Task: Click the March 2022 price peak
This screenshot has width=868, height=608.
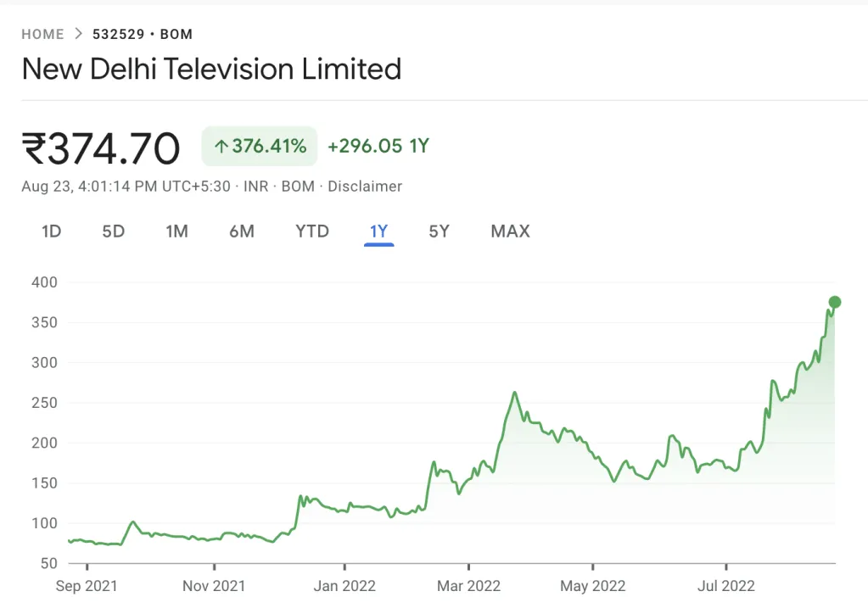Action: [515, 393]
